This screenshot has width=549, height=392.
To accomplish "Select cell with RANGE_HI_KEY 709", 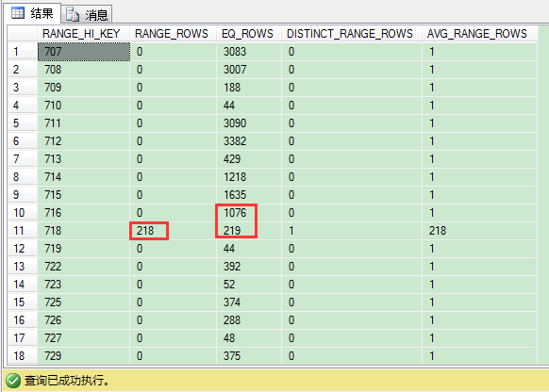I will click(x=84, y=88).
